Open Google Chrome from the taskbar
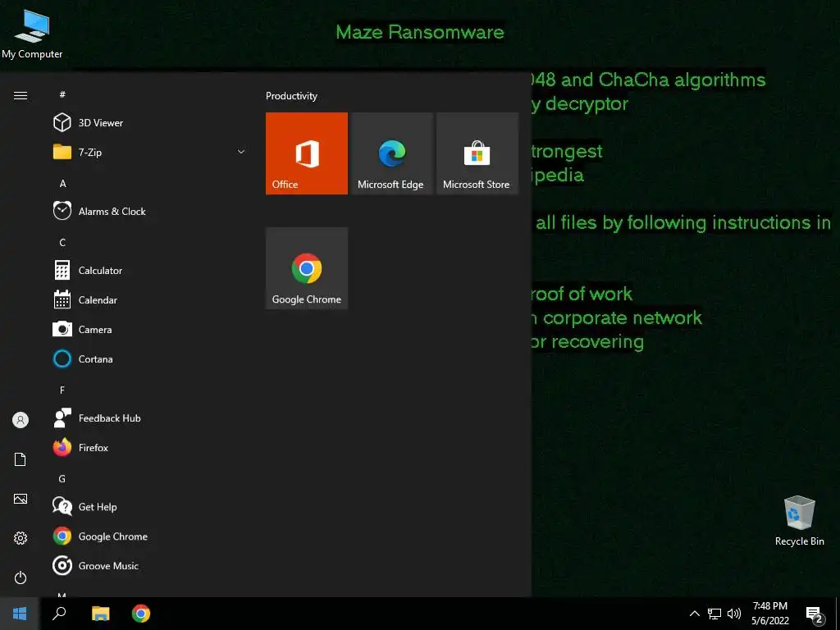840x630 pixels. 141,614
